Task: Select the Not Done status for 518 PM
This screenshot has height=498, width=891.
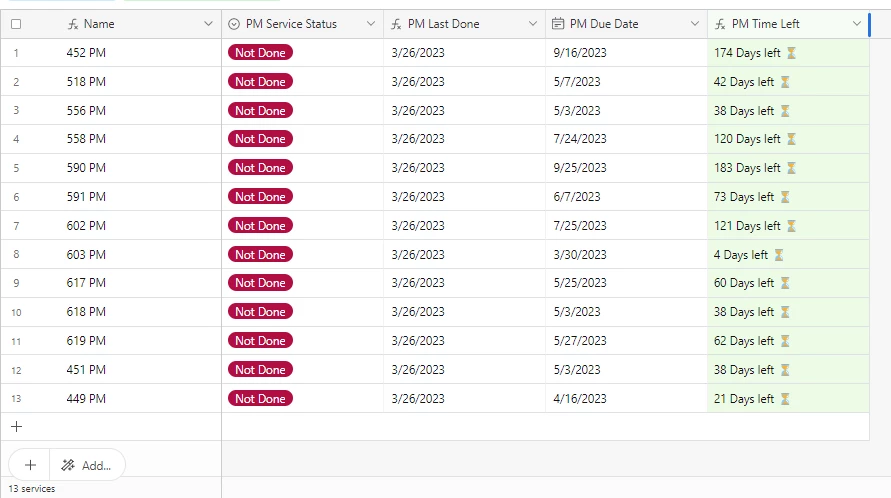Action: (260, 81)
